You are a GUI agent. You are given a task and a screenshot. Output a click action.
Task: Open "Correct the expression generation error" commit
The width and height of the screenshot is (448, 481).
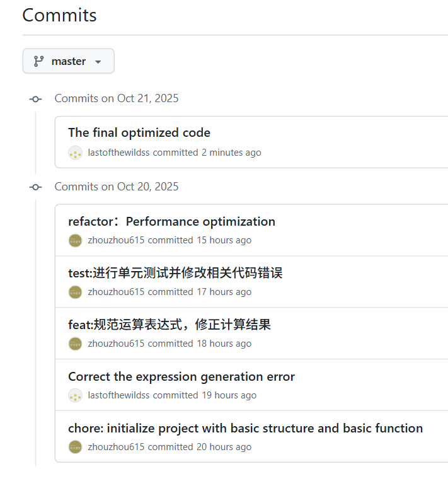[181, 377]
